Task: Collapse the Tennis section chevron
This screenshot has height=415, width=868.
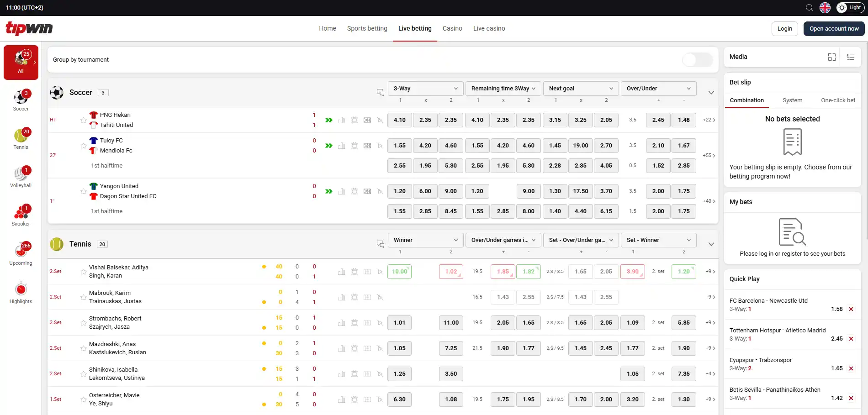Action: click(x=711, y=244)
